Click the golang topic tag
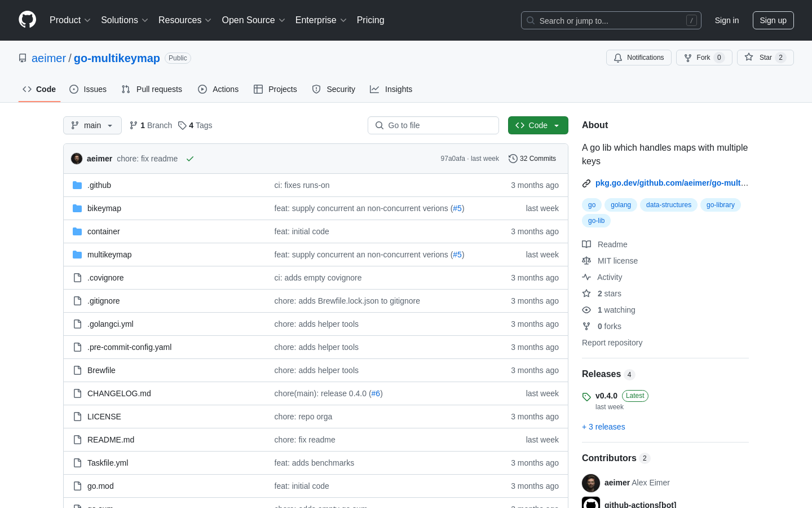 click(621, 205)
